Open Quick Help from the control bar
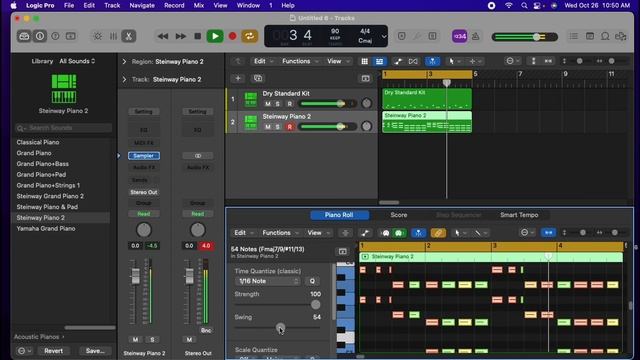 point(55,36)
